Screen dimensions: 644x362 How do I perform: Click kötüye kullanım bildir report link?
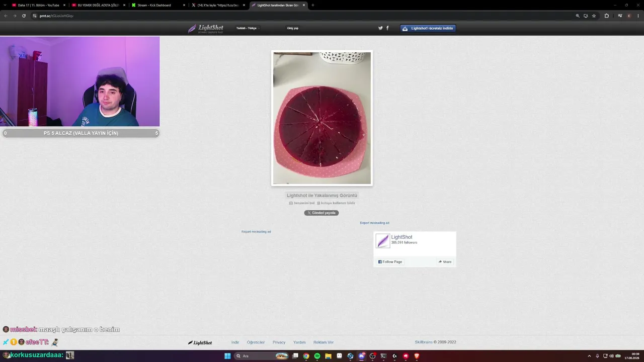click(x=336, y=203)
